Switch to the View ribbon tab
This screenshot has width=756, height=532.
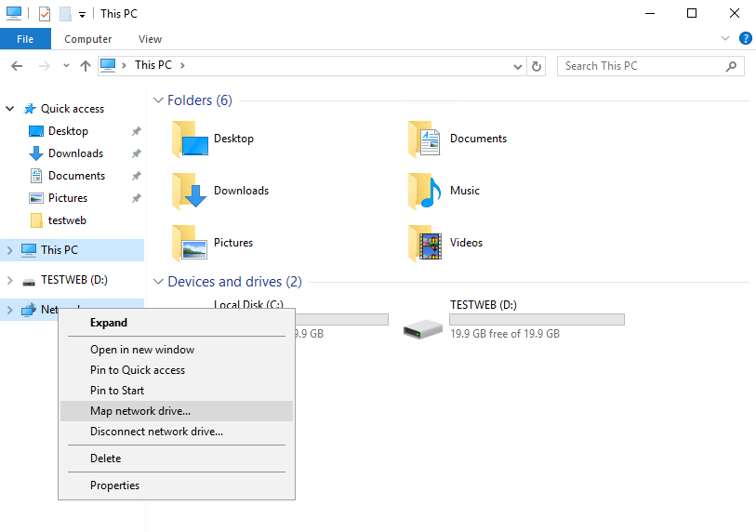pyautogui.click(x=150, y=39)
